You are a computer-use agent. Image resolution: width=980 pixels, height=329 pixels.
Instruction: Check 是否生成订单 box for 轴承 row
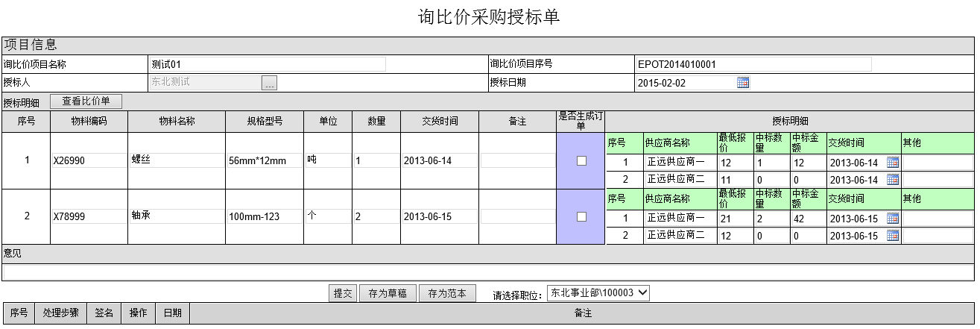[581, 216]
